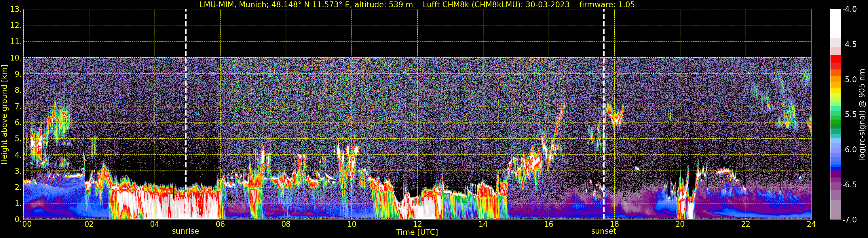The height and width of the screenshot is (238, 868).
Task: Click the 'Height above ground [km]' axis title
Action: click(x=4, y=115)
